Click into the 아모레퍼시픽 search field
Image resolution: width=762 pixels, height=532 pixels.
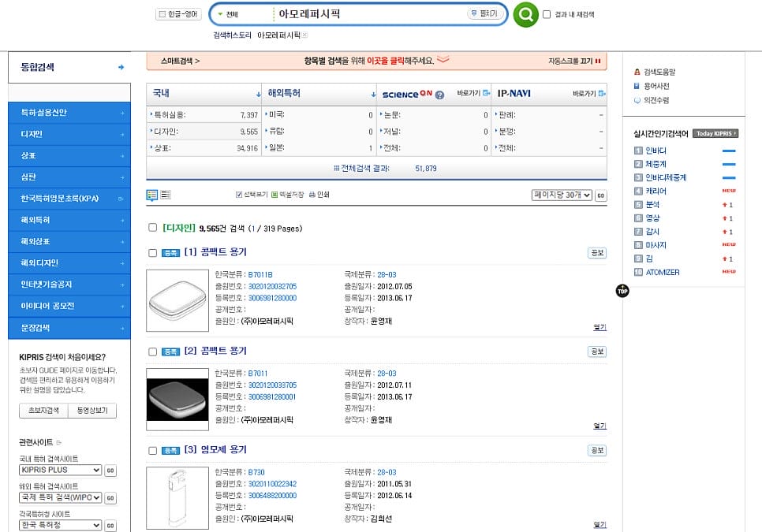tap(369, 14)
